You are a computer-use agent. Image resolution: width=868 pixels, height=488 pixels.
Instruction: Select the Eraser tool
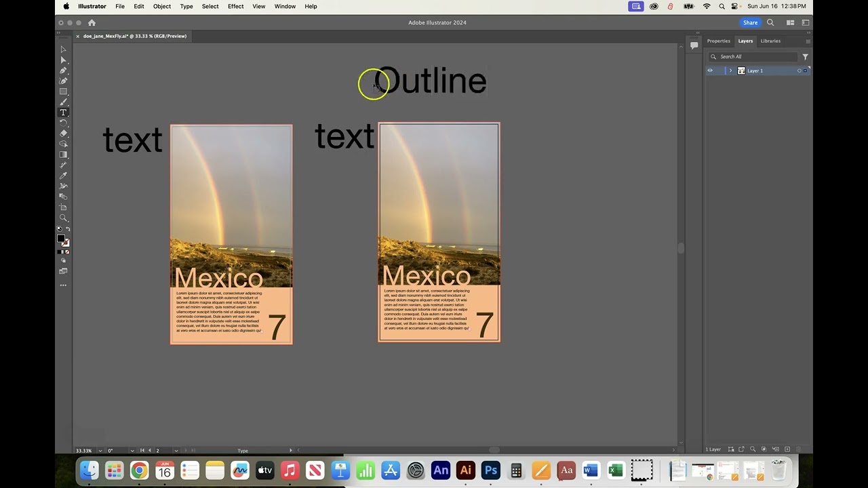tap(63, 134)
